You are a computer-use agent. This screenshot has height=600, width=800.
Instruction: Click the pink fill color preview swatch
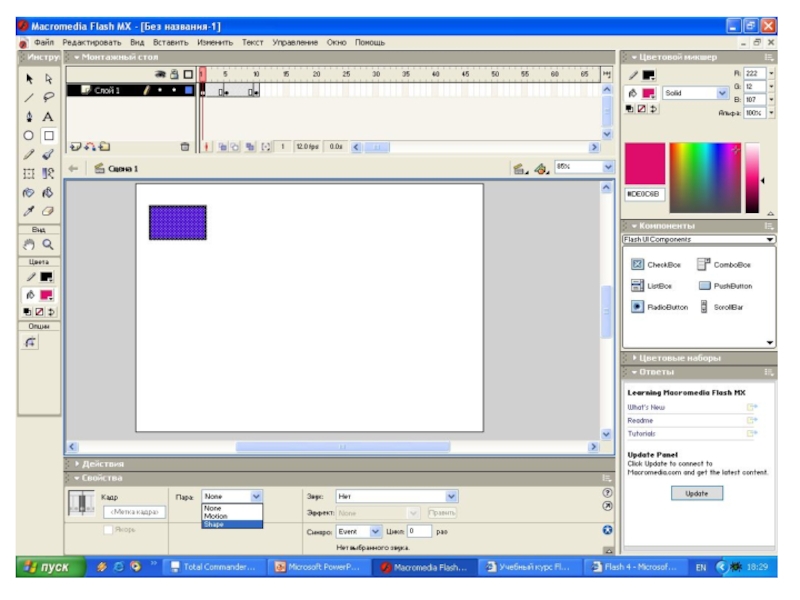[645, 163]
